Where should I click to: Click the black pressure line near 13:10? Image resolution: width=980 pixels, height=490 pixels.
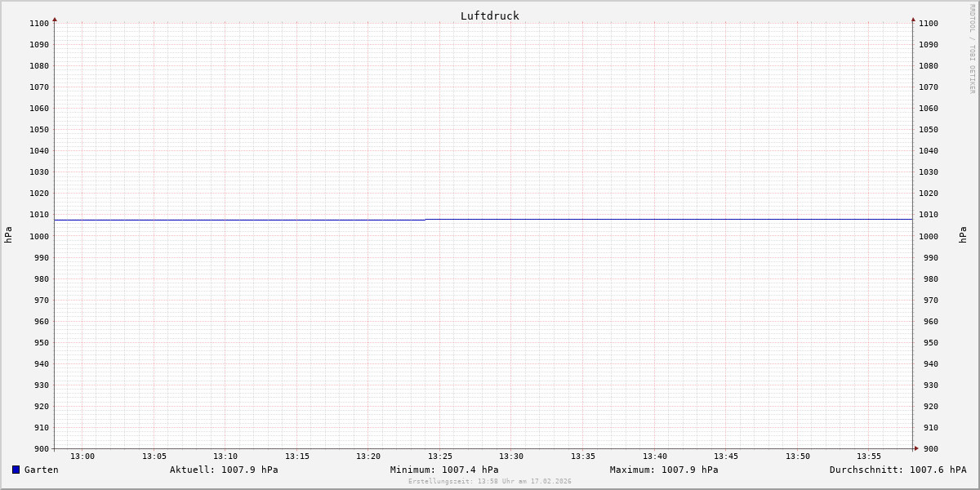pyautogui.click(x=225, y=220)
